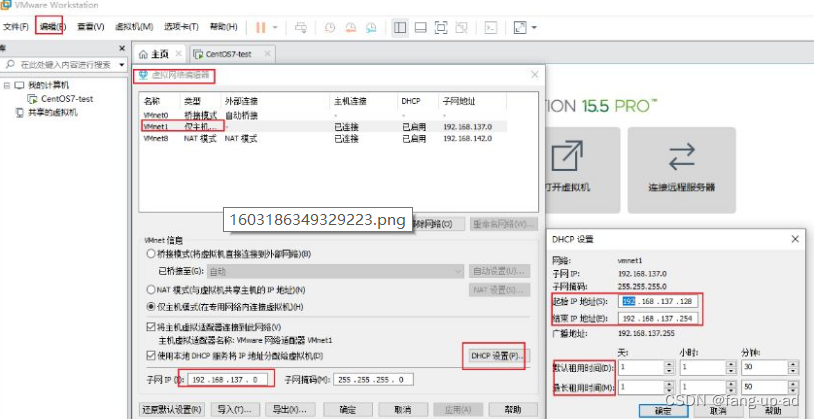Screen dimensions: 814x419
Task: Click the 连接远程服务器 arrows icon
Action: [682, 157]
